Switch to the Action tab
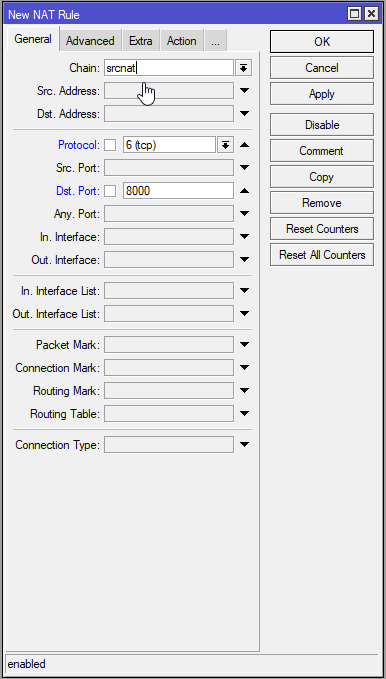 [182, 41]
